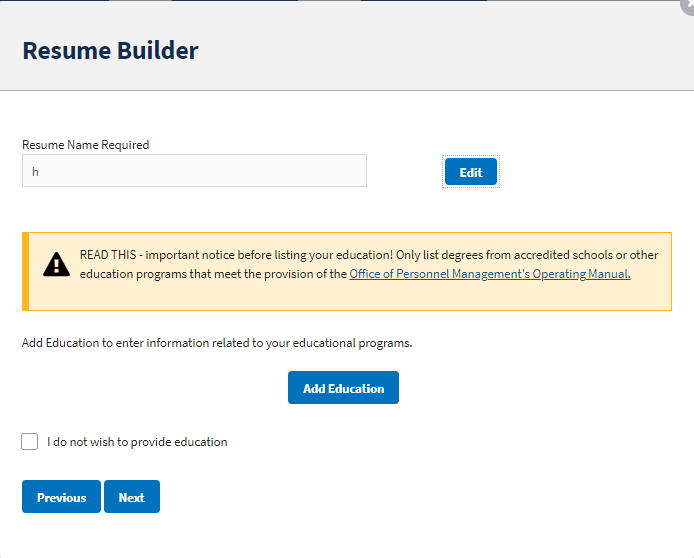Go to the Previous step
694x558 pixels.
click(x=61, y=497)
